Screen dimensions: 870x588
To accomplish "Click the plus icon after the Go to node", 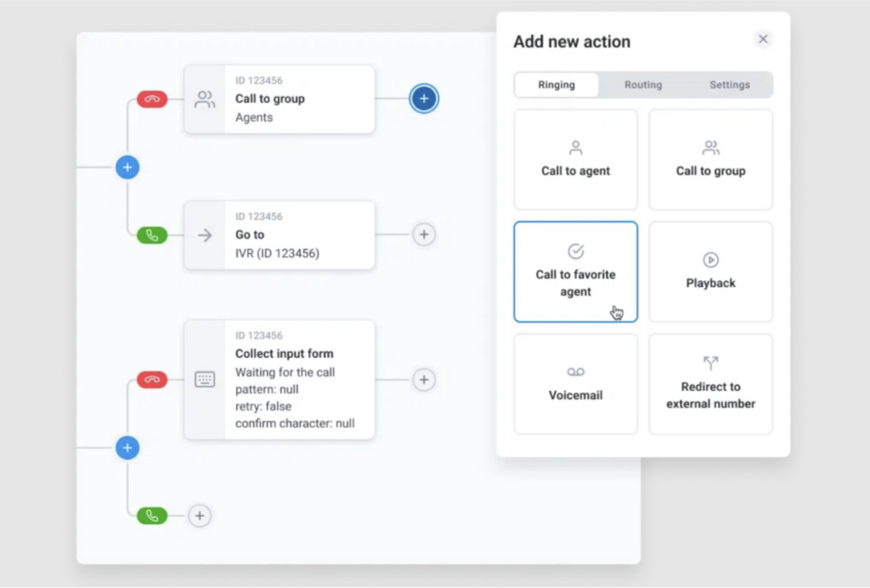I will pyautogui.click(x=424, y=235).
